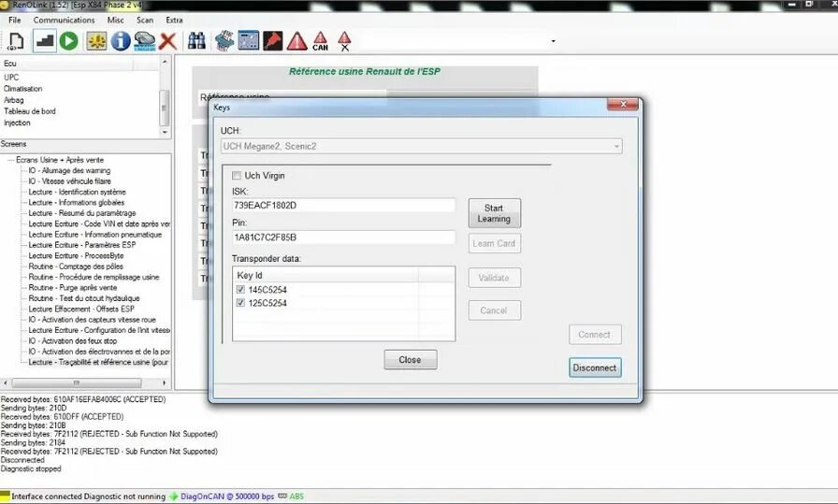Uncheck key Id 145C5254

click(240, 290)
